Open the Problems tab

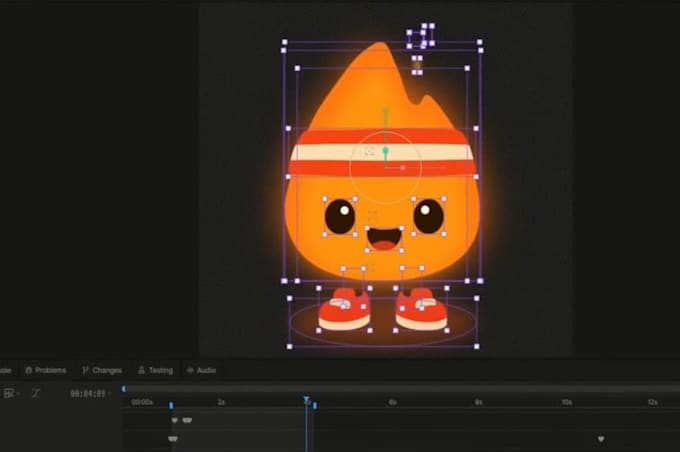pyautogui.click(x=46, y=370)
